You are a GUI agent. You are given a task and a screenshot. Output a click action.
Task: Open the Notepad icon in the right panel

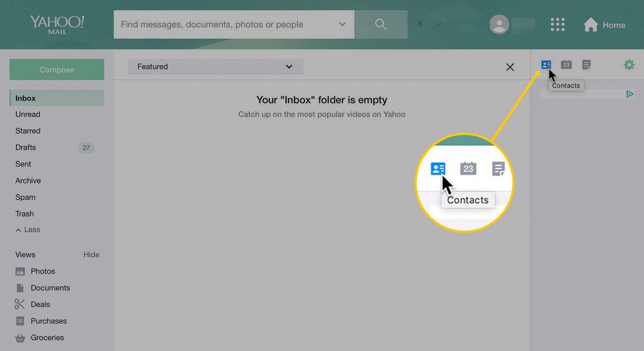coord(586,65)
